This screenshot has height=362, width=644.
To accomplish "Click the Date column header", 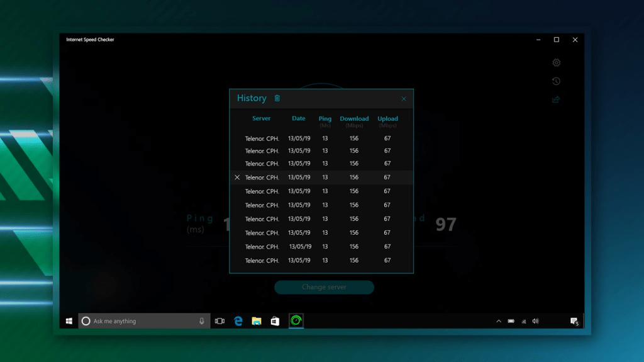I will coord(299,118).
